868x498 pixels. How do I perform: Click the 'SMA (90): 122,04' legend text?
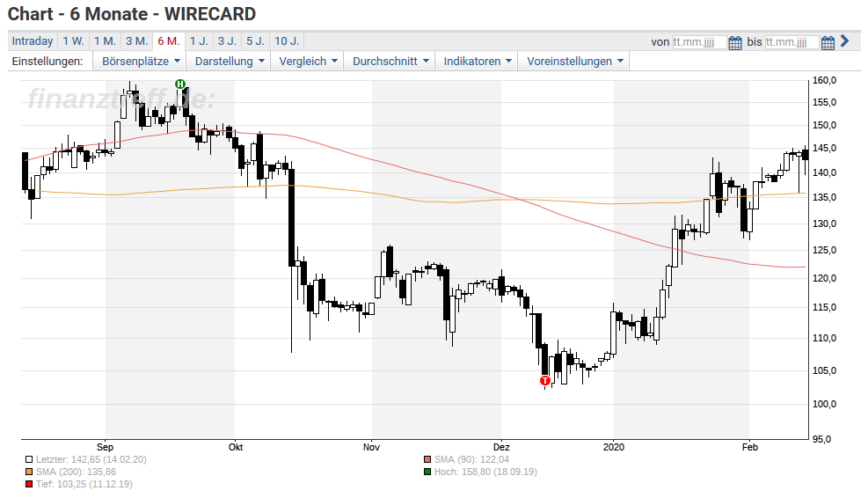point(471,459)
